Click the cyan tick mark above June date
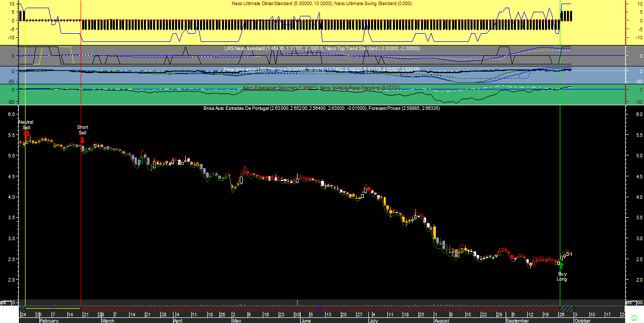644x323 pixels. coord(297,303)
